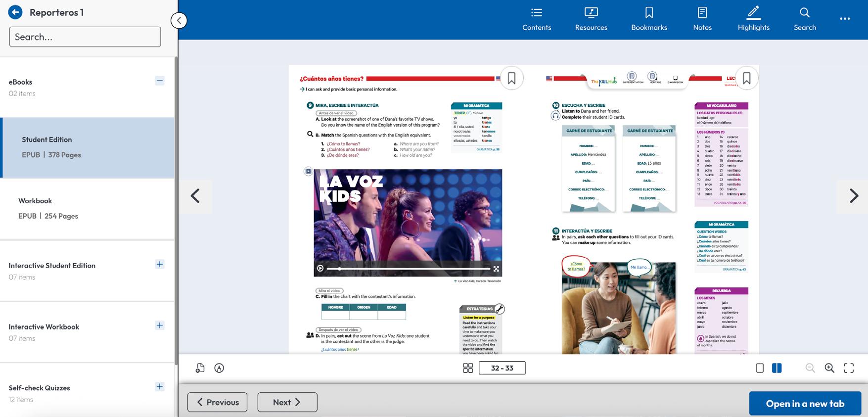Show the Bookmarks panel
The image size is (868, 417).
pyautogui.click(x=649, y=19)
